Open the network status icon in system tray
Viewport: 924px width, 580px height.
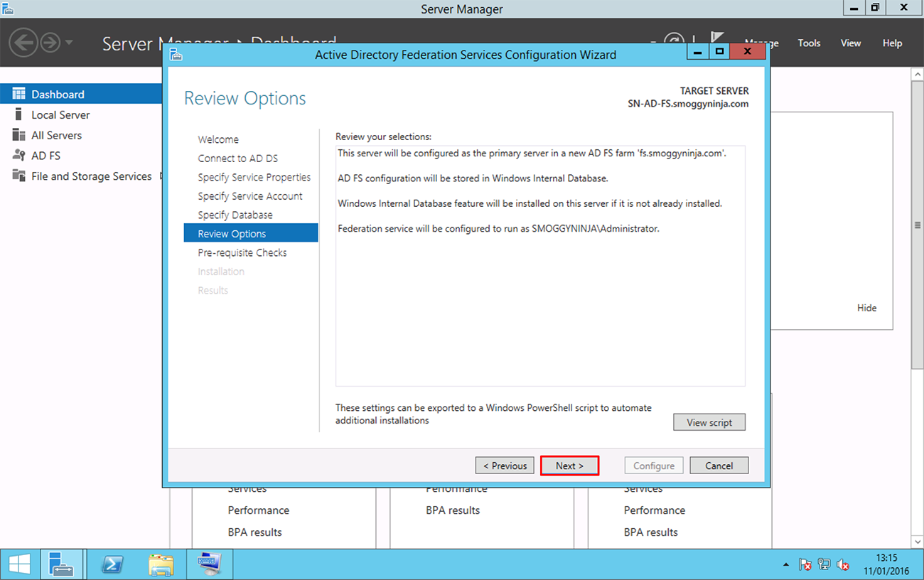coord(824,564)
